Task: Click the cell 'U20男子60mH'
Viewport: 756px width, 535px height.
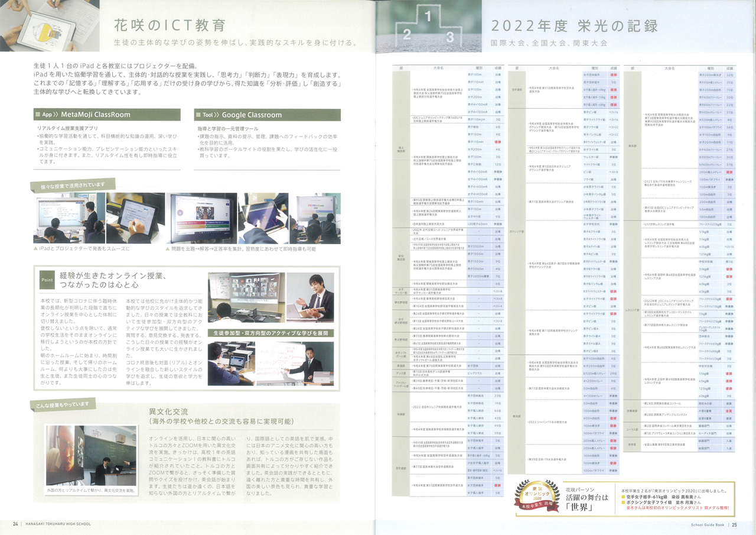Action: point(478,224)
